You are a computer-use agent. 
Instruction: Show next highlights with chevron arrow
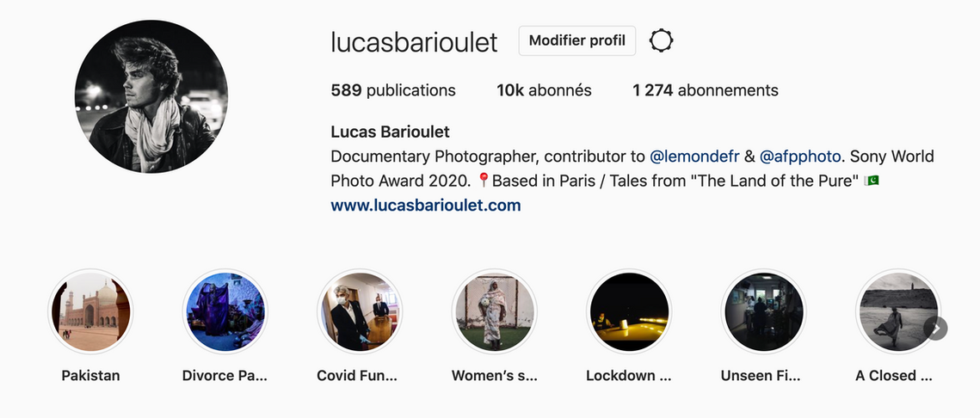(x=935, y=328)
